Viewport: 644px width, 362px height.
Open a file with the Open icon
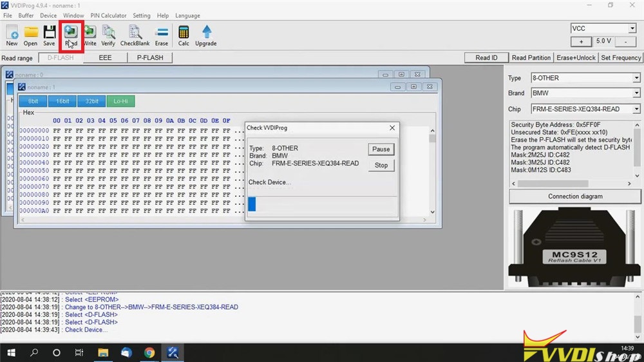coord(30,35)
